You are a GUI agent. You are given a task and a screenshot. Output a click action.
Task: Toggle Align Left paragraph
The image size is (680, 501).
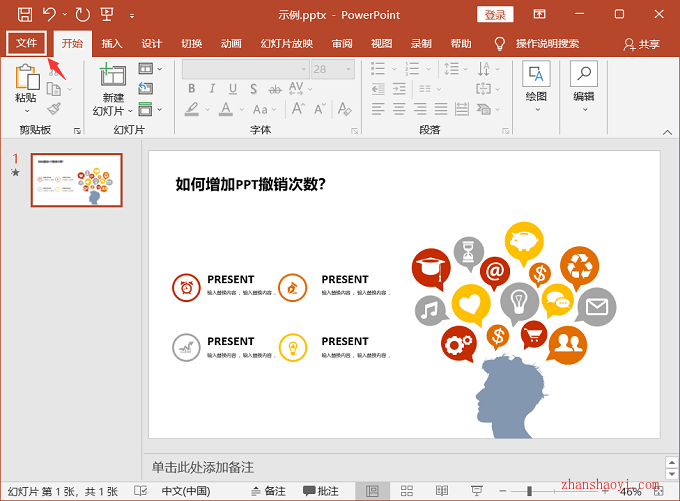(x=378, y=109)
